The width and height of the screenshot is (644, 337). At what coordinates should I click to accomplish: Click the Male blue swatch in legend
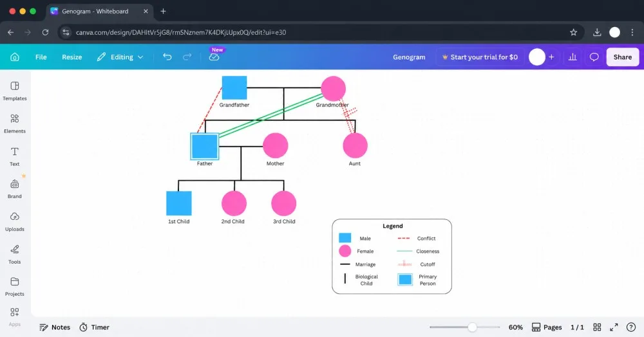345,238
